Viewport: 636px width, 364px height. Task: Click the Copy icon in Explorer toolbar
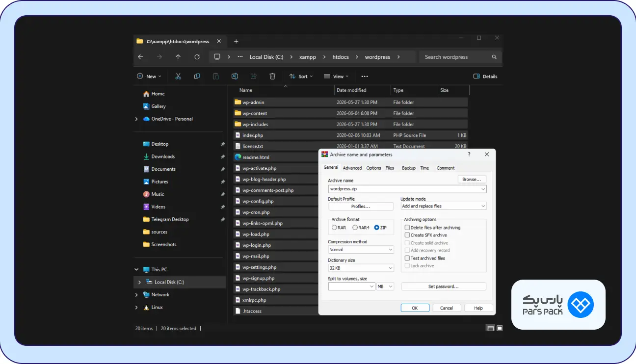pyautogui.click(x=197, y=76)
